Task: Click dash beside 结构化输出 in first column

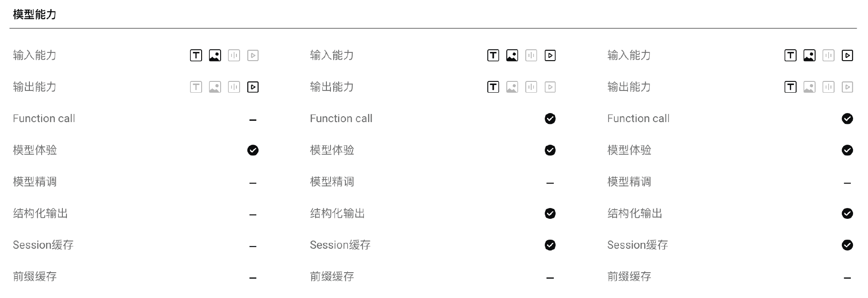Action: point(253,215)
